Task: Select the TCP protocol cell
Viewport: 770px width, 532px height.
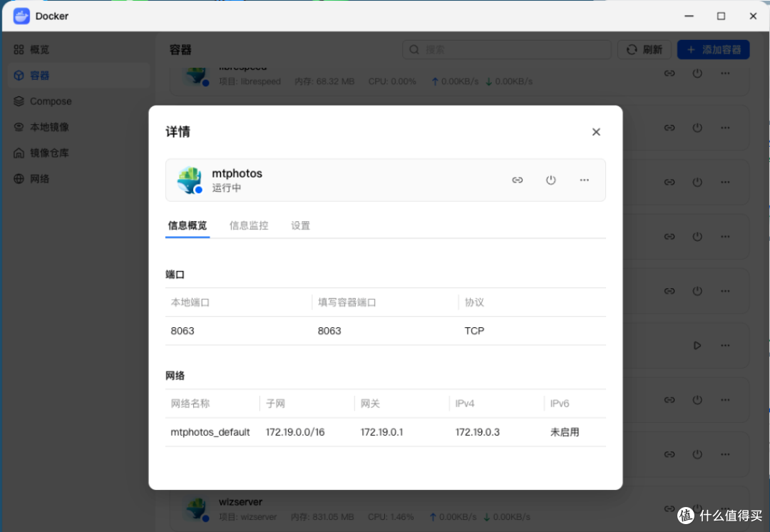Action: point(474,331)
